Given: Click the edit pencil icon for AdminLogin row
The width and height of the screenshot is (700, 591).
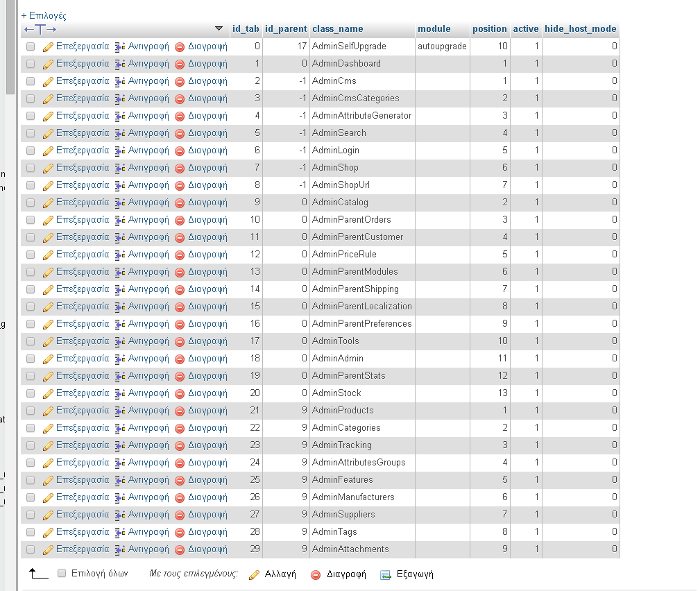Looking at the screenshot, I should (x=48, y=151).
